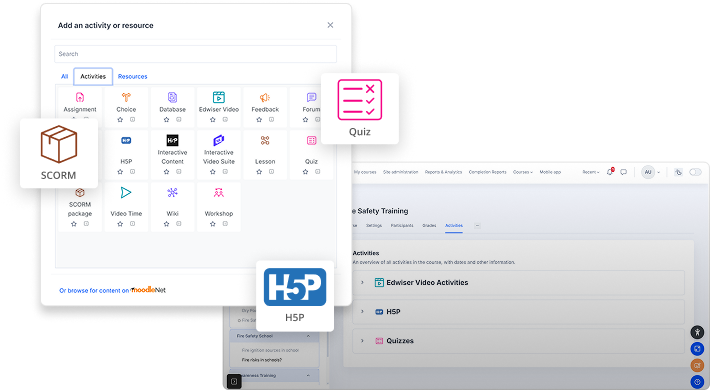Open the Participants tab
Screen dimensions: 710x390
pyautogui.click(x=402, y=226)
